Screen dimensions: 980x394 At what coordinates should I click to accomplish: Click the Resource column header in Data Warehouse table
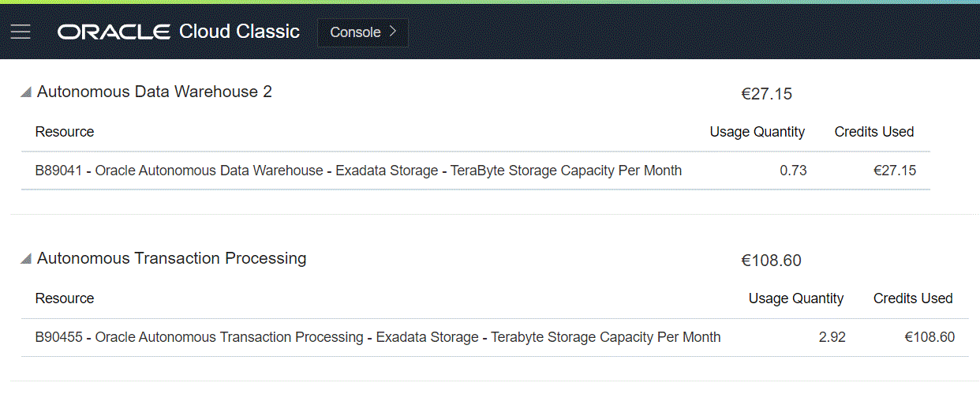(x=65, y=132)
